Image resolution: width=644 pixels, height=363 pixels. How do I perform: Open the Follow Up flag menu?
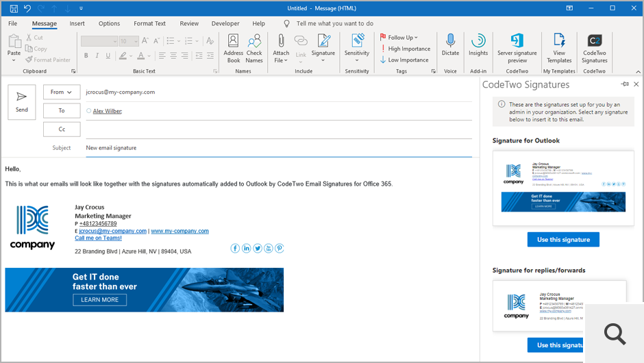[x=399, y=38]
